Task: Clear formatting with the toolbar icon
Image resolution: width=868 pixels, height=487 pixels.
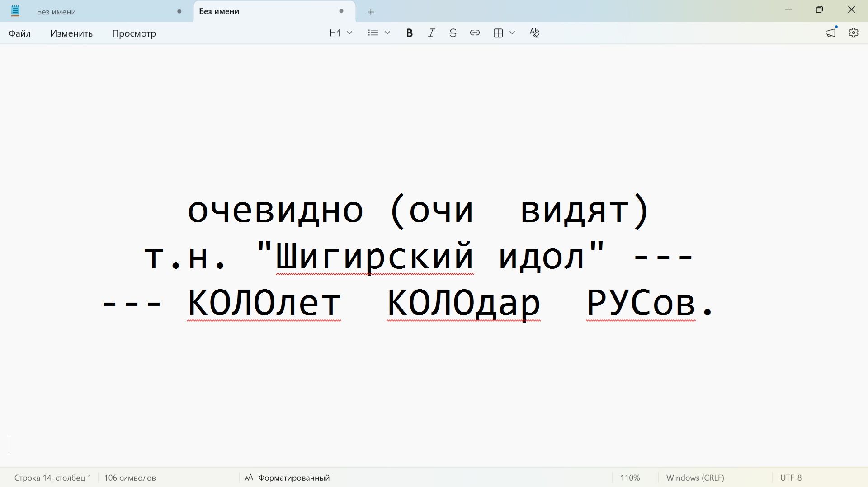Action: (534, 33)
